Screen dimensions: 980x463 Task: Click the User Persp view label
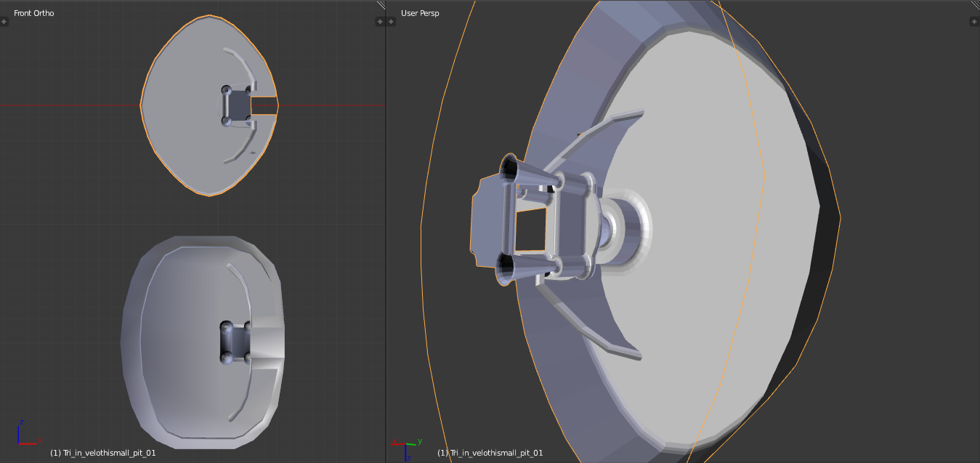coord(420,13)
